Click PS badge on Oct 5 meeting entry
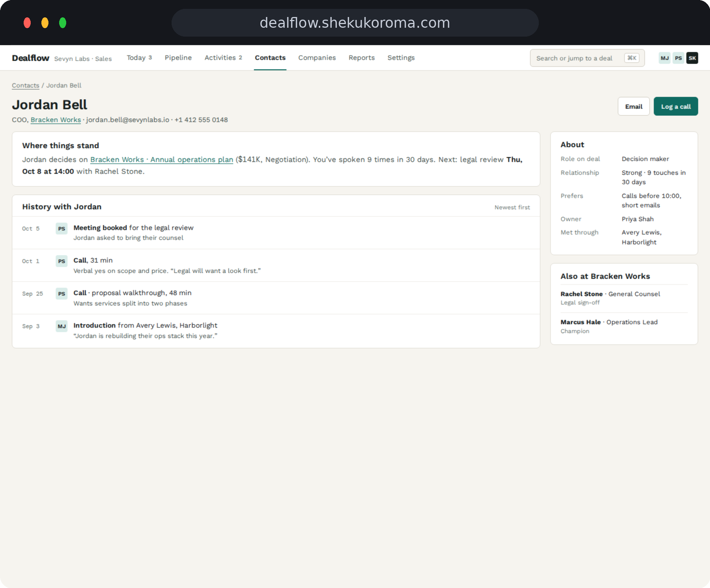The height and width of the screenshot is (588, 710). (x=61, y=229)
